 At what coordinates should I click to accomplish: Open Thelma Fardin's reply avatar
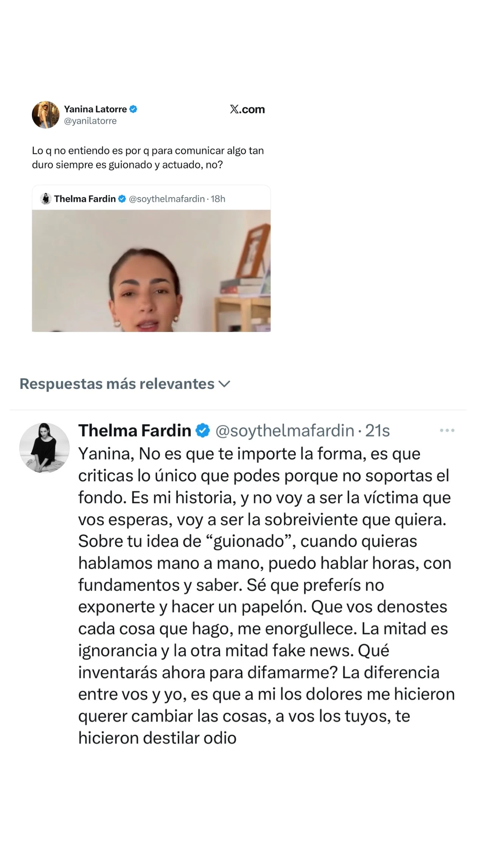44,448
